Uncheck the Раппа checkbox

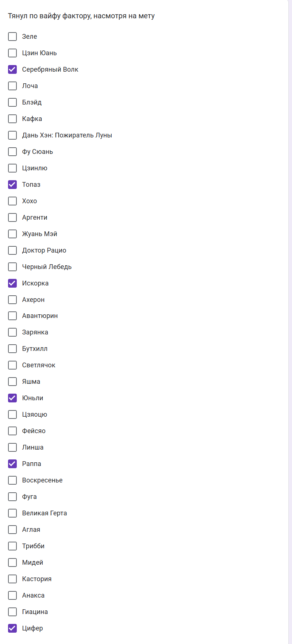point(12,464)
